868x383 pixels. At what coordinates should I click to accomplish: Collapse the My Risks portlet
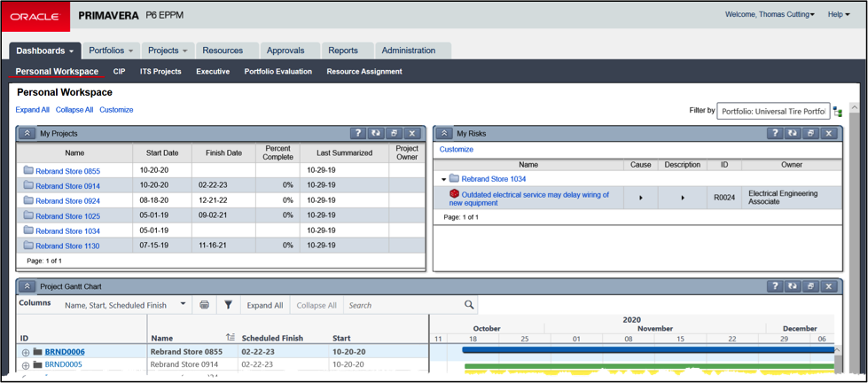(444, 133)
